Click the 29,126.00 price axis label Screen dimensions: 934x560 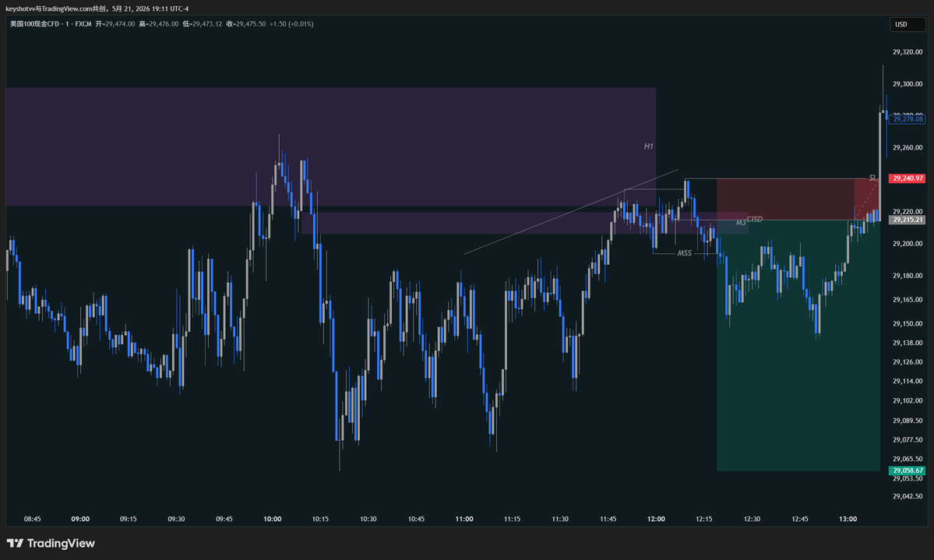[x=908, y=362]
